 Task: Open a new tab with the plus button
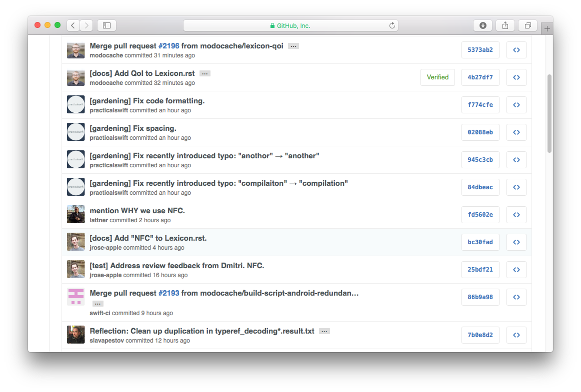click(x=547, y=28)
